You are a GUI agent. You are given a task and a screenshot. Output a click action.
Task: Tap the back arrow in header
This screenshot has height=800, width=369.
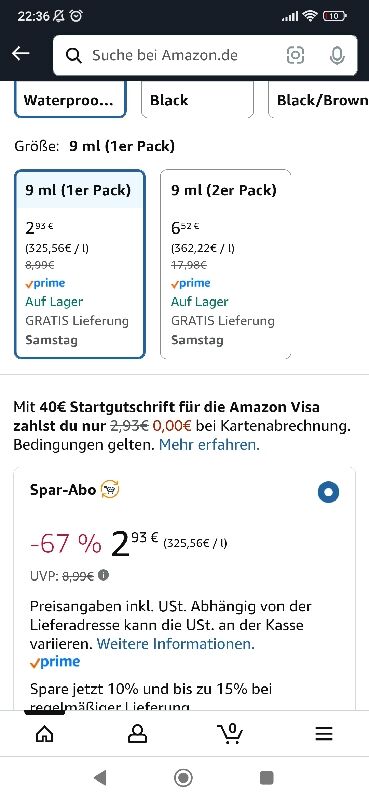pyautogui.click(x=21, y=54)
